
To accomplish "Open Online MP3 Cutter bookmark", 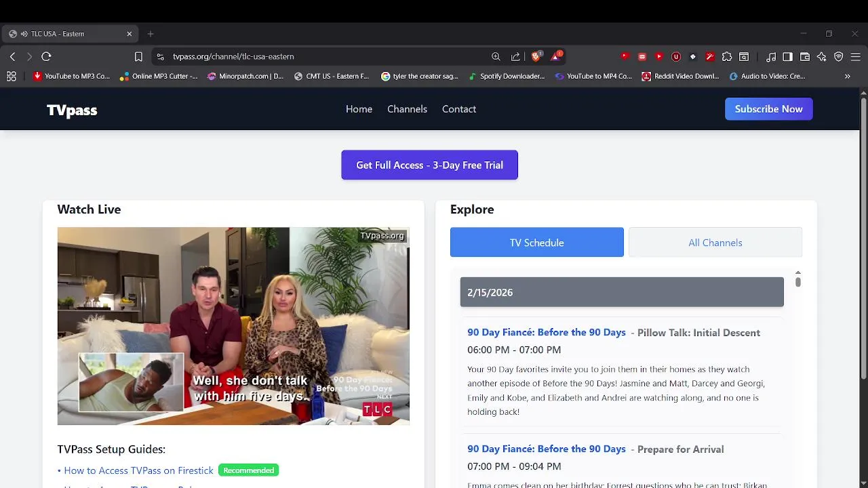I will [159, 77].
